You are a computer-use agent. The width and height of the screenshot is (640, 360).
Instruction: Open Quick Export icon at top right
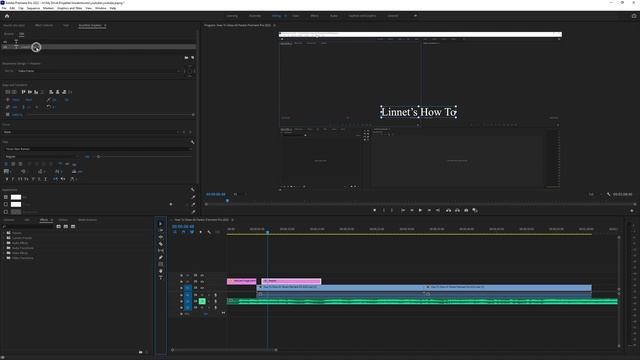point(634,16)
